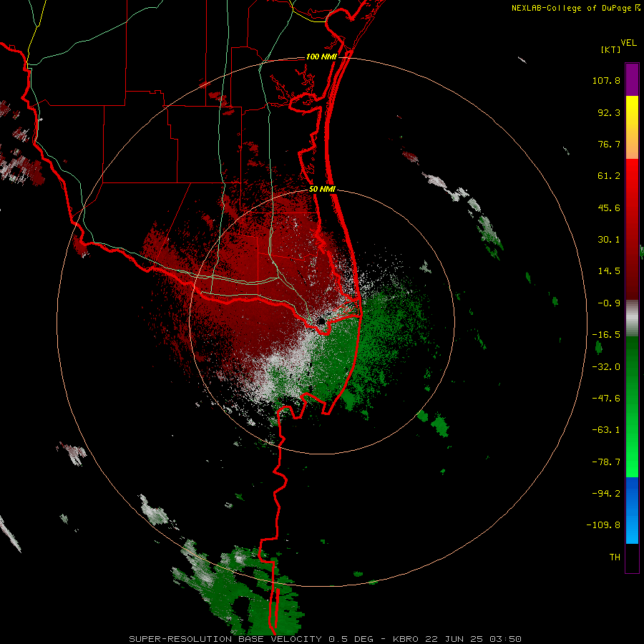
Task: Click the 45.6 legend value
Action: (x=609, y=208)
